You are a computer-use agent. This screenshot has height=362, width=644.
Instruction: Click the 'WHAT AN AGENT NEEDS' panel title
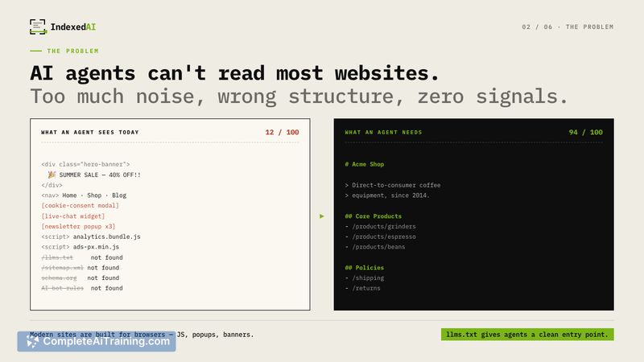383,132
